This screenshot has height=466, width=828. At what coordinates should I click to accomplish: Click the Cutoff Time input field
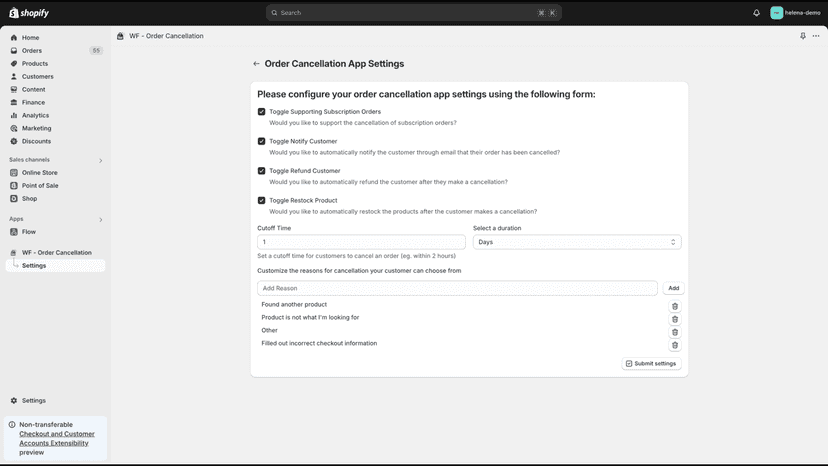tap(361, 242)
